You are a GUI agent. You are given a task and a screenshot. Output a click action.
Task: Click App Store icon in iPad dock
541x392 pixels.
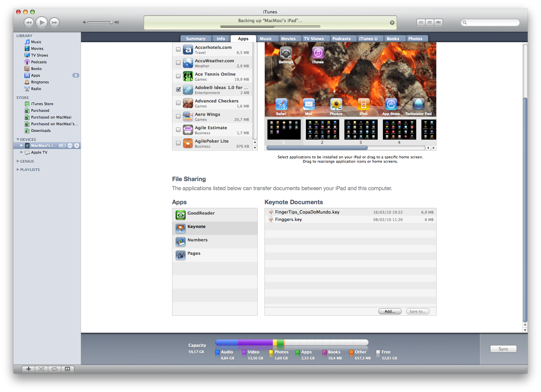pos(391,104)
